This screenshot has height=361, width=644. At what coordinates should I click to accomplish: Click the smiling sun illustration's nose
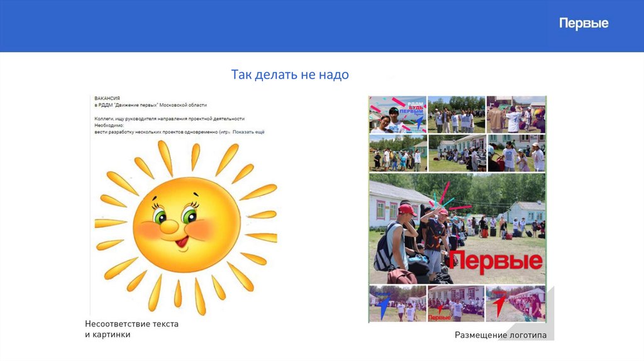(x=169, y=226)
